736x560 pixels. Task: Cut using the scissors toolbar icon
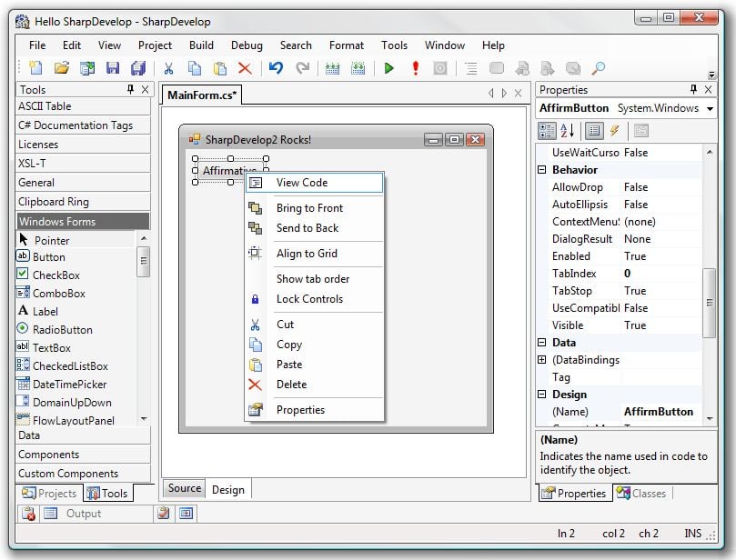168,67
